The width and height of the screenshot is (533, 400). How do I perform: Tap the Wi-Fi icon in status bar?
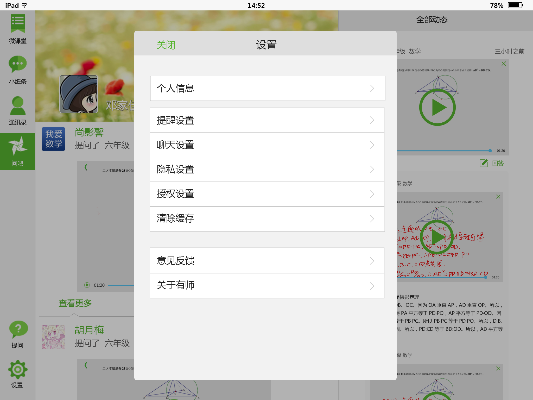pos(24,5)
